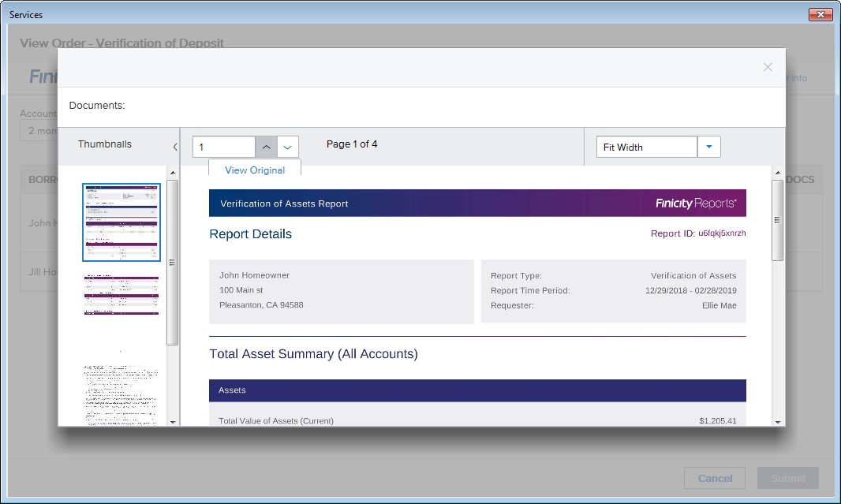Click the document scrollbar up arrow
This screenshot has height=504, width=841.
[777, 172]
